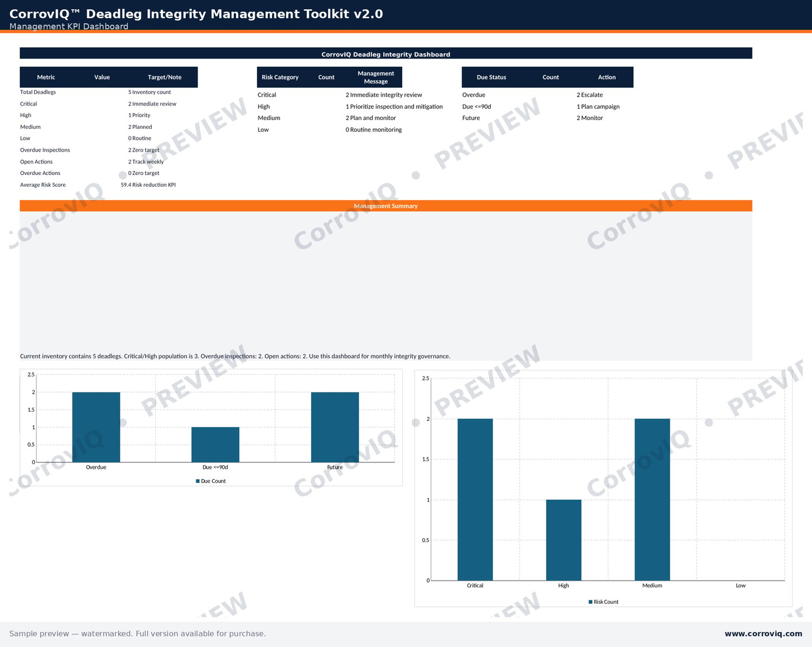Click the 'Plan campaign' action cell
812x647 pixels.
(x=600, y=107)
